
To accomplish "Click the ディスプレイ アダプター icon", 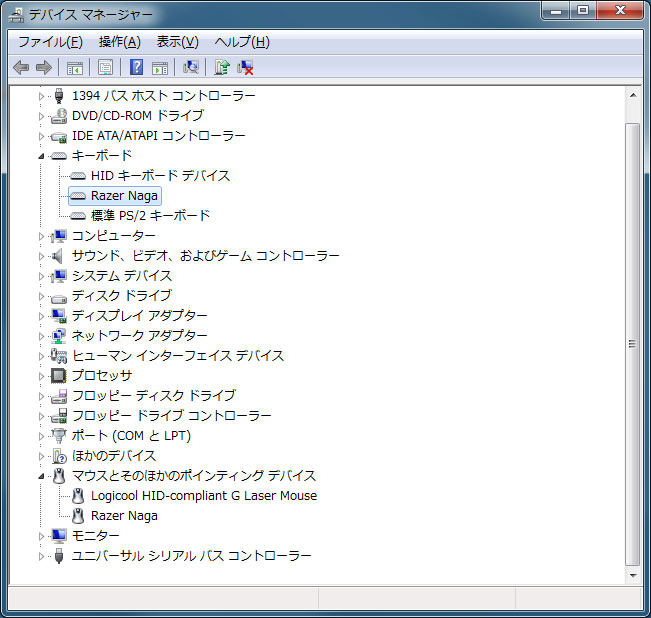I will 59,316.
